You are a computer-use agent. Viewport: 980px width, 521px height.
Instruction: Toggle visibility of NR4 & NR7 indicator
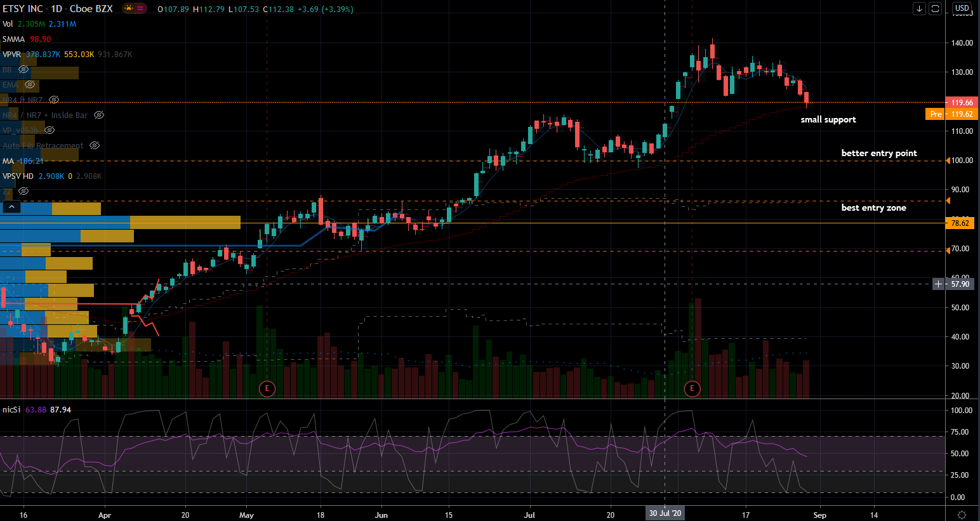click(54, 100)
